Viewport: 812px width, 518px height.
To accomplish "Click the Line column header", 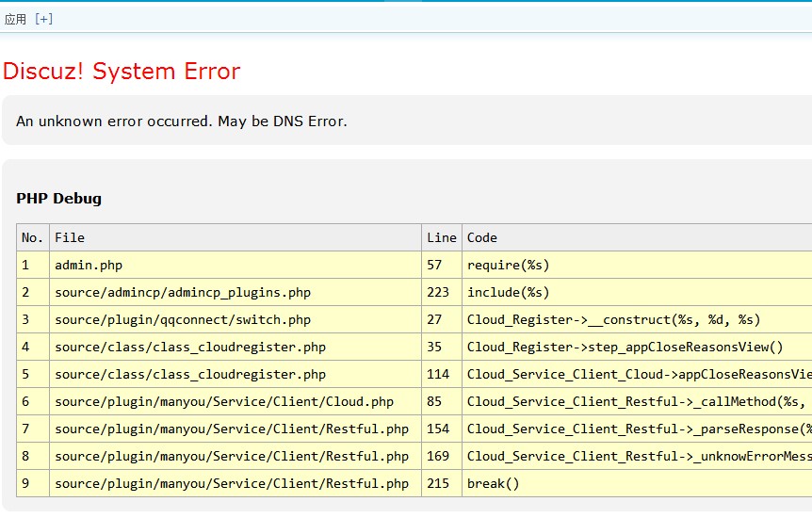I will click(x=442, y=237).
